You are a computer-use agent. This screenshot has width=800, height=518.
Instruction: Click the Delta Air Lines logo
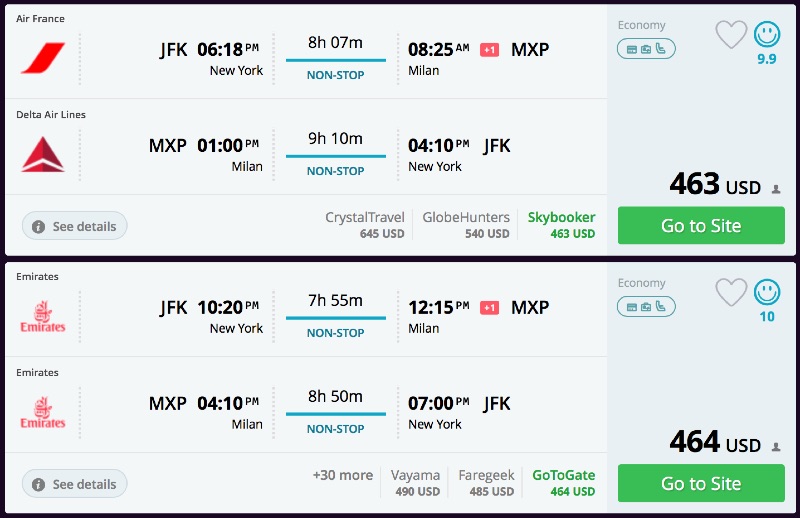tap(43, 155)
